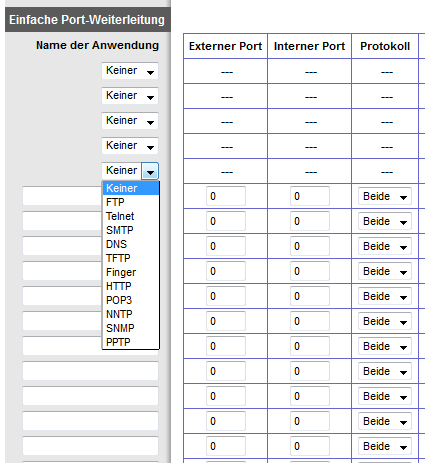The image size is (425, 463).
Task: Open the first Keiner application dropdown
Action: 130,71
